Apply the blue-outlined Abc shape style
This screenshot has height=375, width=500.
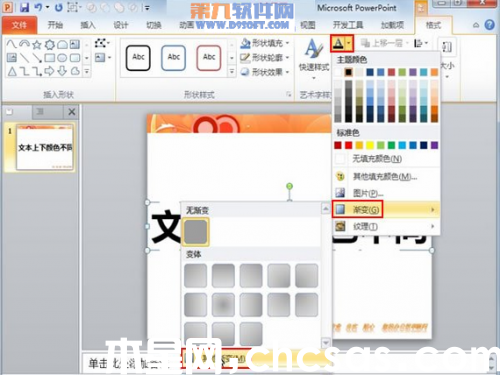point(173,57)
